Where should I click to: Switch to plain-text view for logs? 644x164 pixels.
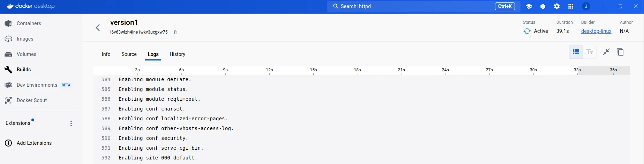(590, 52)
